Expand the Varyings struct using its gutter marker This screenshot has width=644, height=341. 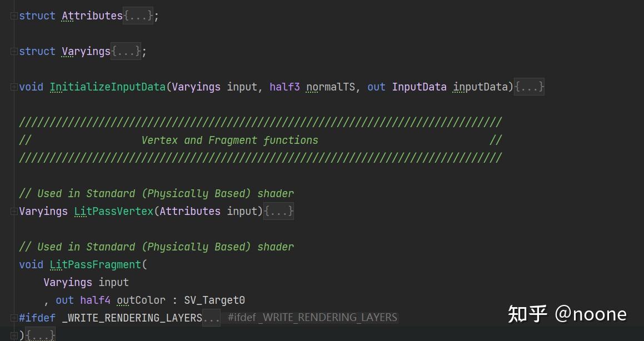(x=14, y=51)
